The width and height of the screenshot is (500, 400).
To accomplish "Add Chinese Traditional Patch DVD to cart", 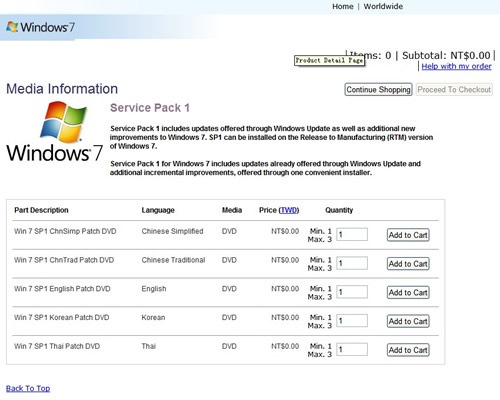I will point(408,264).
